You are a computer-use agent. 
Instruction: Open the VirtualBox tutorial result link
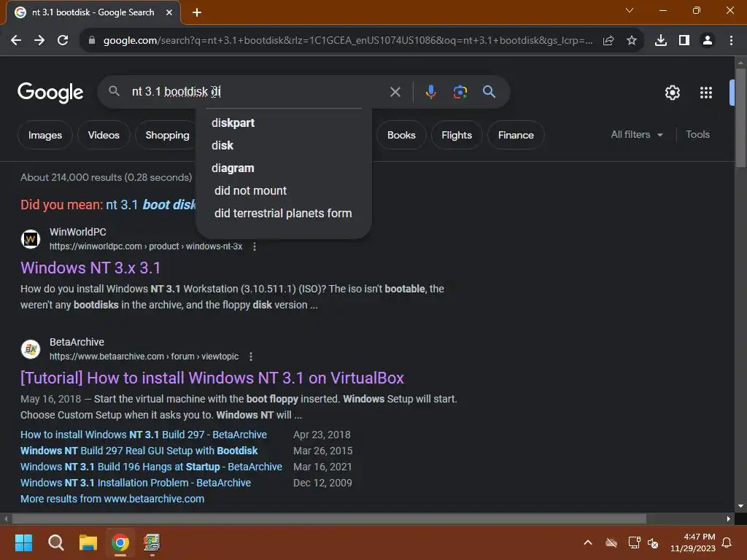click(x=212, y=378)
